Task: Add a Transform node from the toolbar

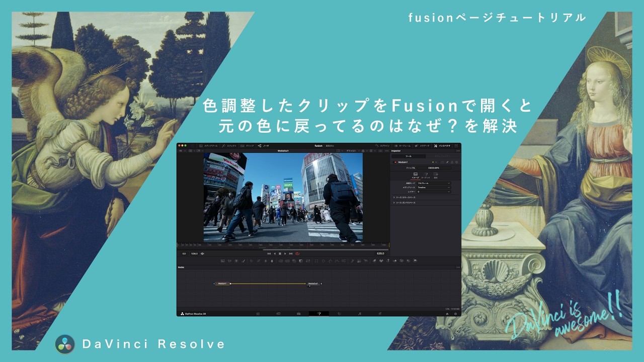Action: coord(308,260)
